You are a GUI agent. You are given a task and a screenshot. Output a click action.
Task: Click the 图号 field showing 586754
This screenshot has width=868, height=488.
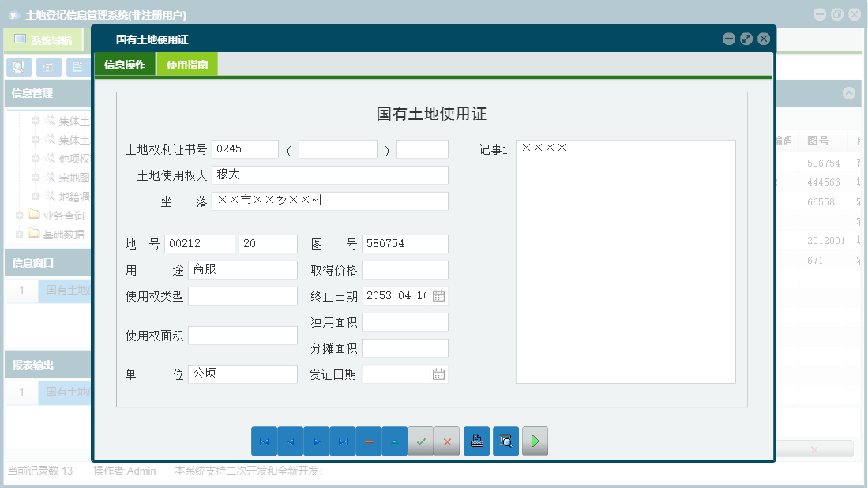(405, 244)
